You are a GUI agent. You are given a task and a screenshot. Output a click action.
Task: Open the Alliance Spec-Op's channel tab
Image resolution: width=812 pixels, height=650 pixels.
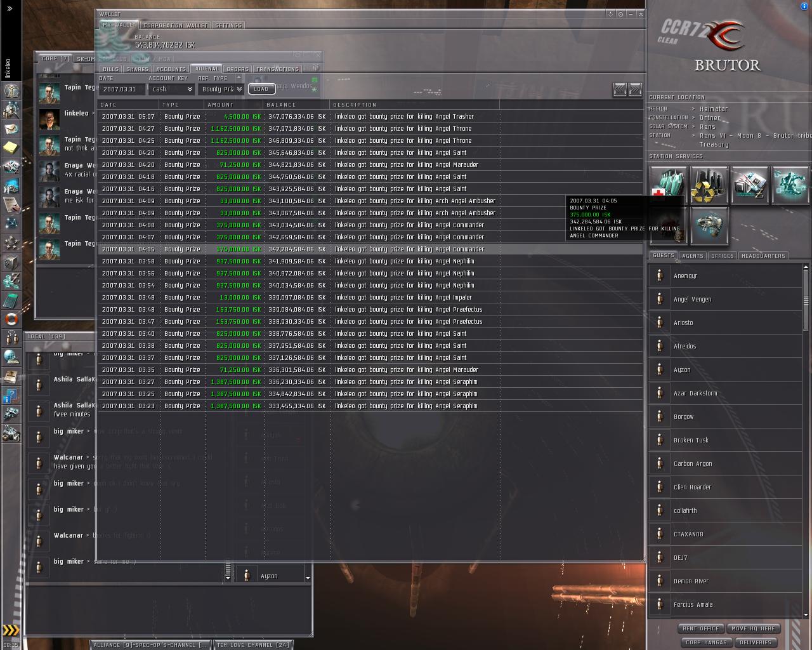pyautogui.click(x=150, y=645)
